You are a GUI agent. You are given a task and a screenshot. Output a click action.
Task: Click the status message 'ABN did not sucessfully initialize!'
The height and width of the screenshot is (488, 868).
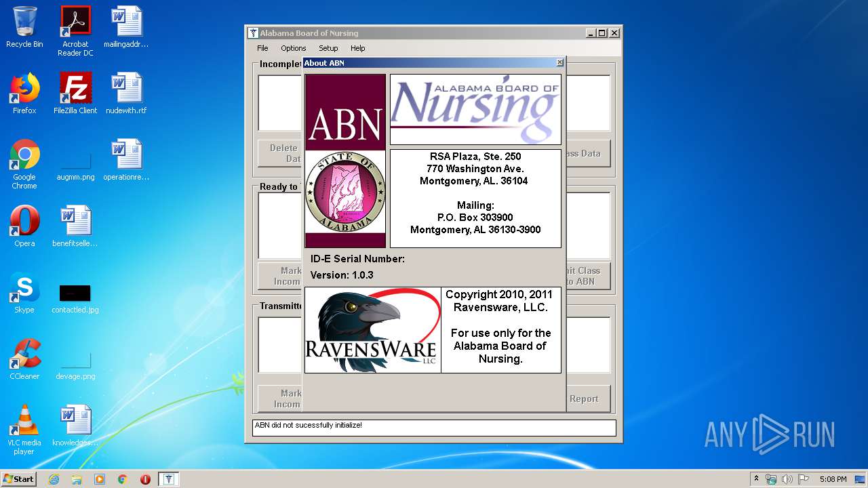pos(309,425)
